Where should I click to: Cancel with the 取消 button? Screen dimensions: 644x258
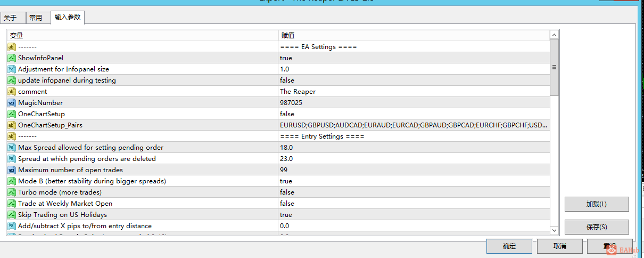(559, 246)
